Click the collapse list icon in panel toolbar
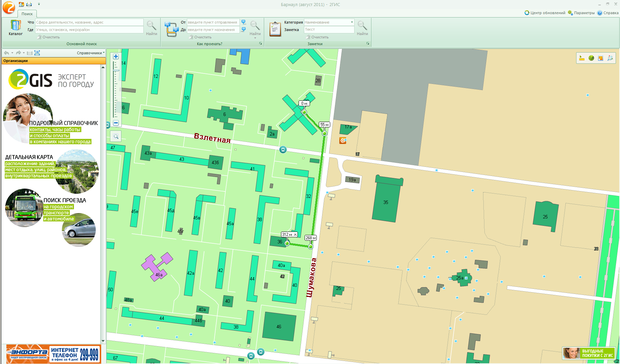This screenshot has height=364, width=620. (30, 53)
